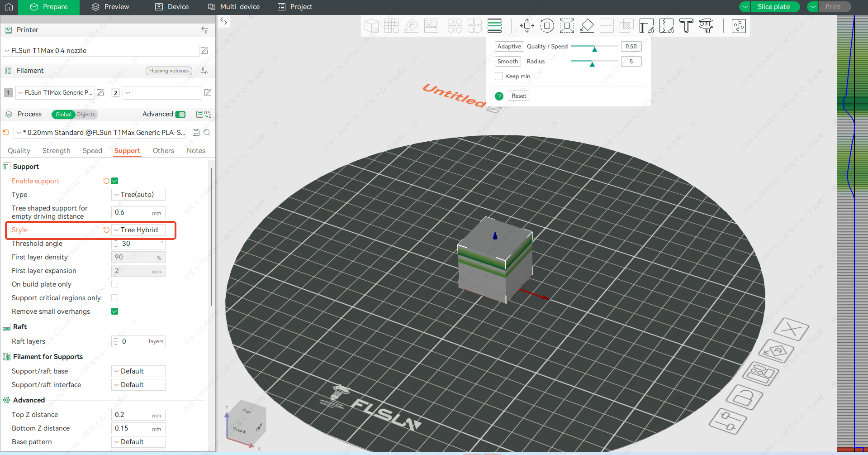The image size is (868, 455).
Task: Select the Seam painting tool
Action: pyautogui.click(x=666, y=26)
